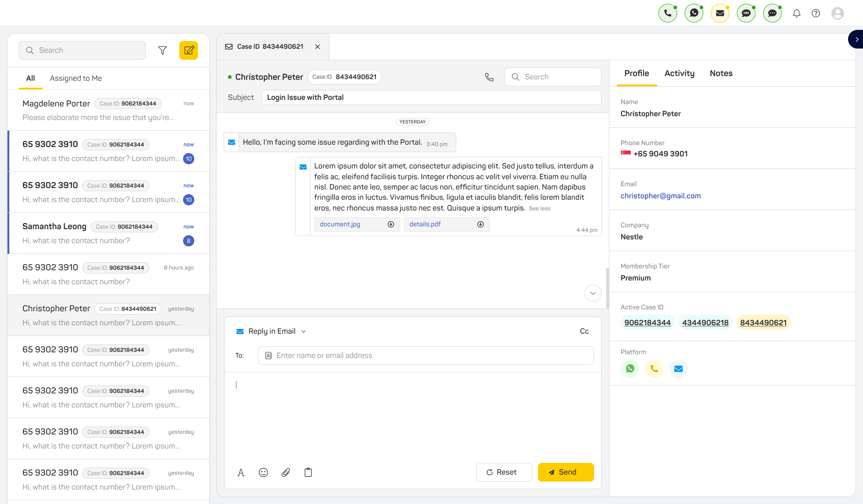
Task: Switch to the Activity tab
Action: point(679,73)
